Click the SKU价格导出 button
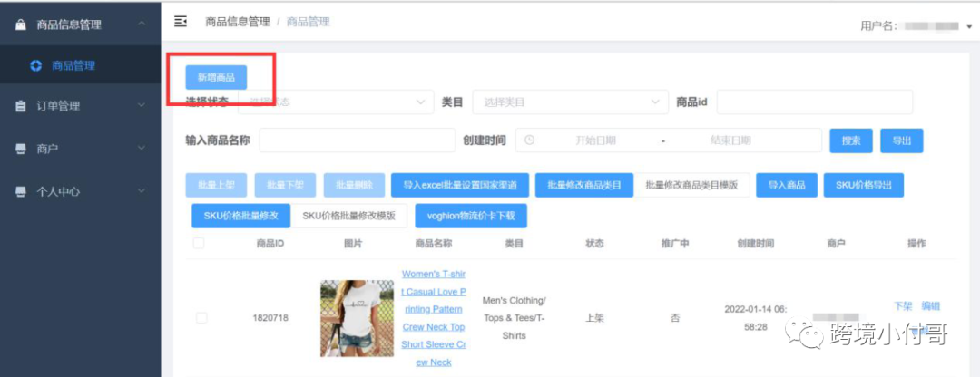 coord(863,185)
